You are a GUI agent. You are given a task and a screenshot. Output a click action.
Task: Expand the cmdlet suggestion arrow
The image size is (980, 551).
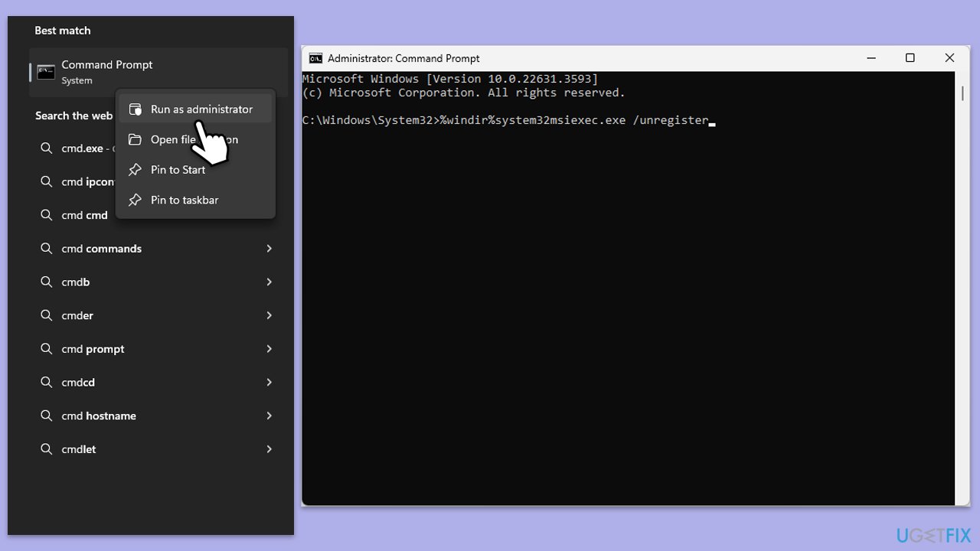click(x=269, y=449)
